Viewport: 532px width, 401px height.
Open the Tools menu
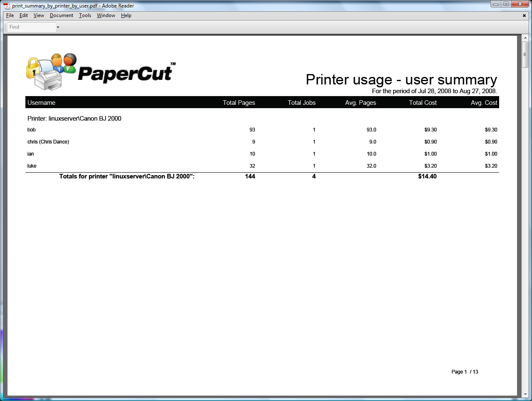(x=85, y=15)
